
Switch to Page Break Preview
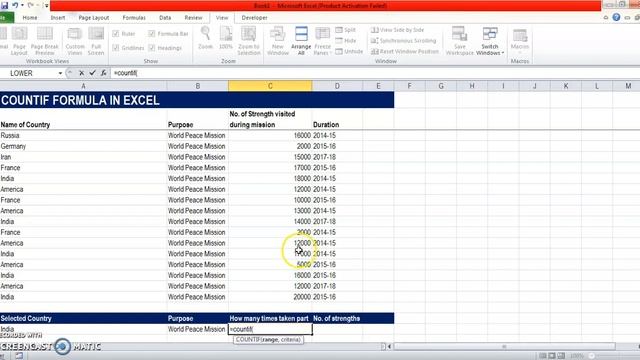point(44,41)
